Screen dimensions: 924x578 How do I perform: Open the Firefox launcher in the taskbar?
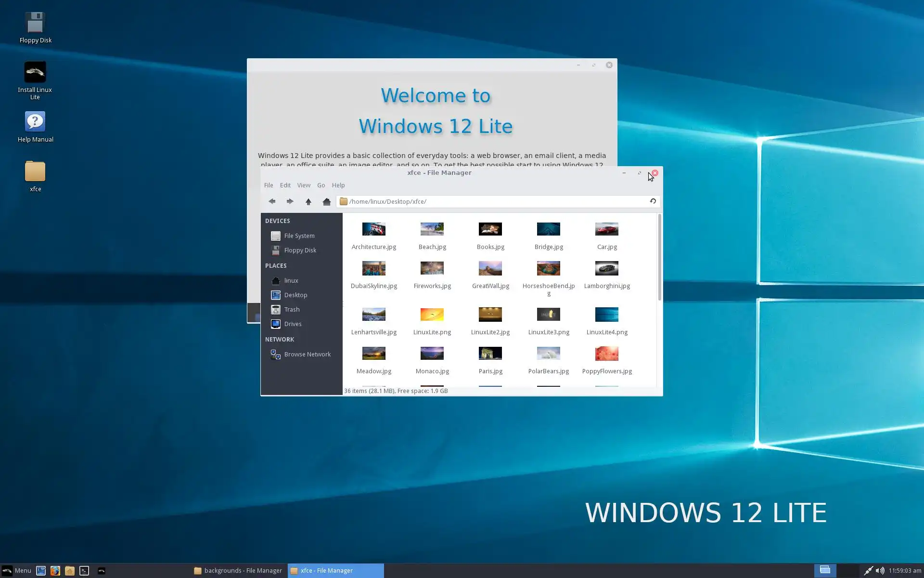click(x=55, y=571)
